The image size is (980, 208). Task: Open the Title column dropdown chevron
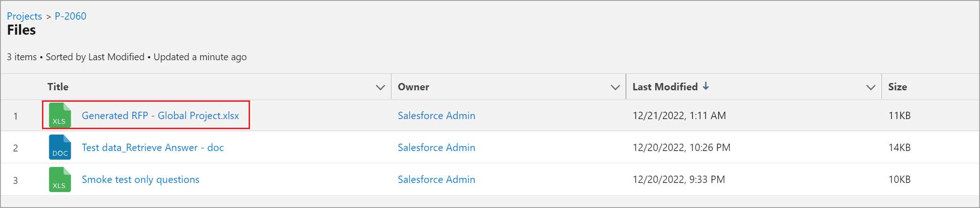coord(380,87)
